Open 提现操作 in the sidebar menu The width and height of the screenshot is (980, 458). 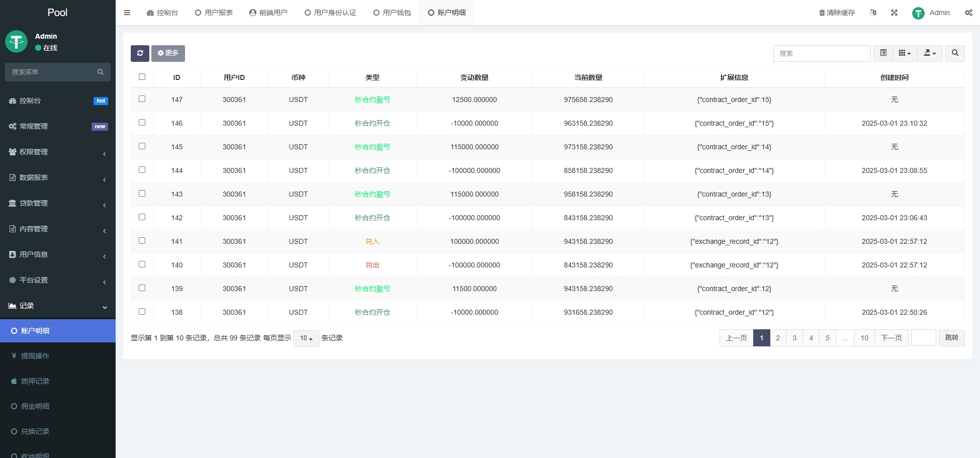(x=35, y=356)
